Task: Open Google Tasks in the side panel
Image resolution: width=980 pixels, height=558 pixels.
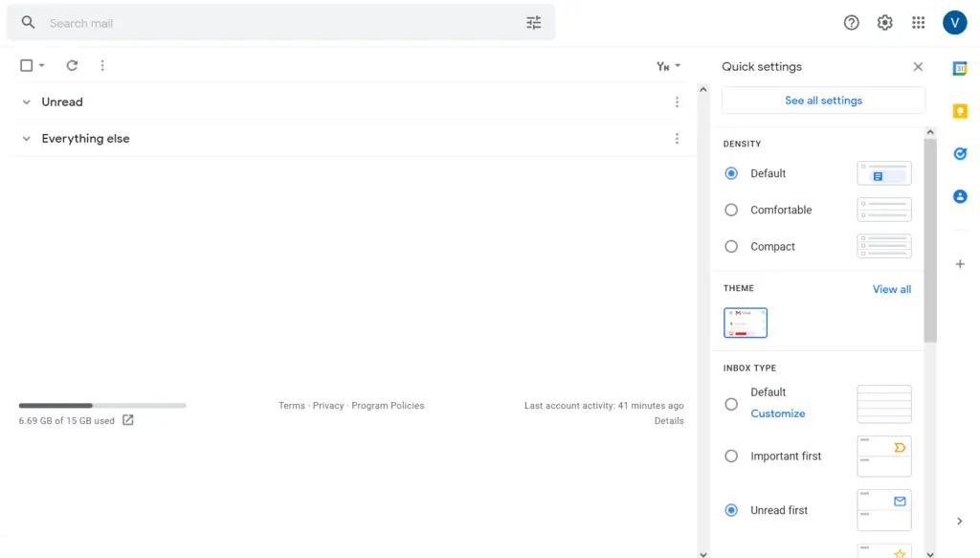Action: click(x=960, y=154)
